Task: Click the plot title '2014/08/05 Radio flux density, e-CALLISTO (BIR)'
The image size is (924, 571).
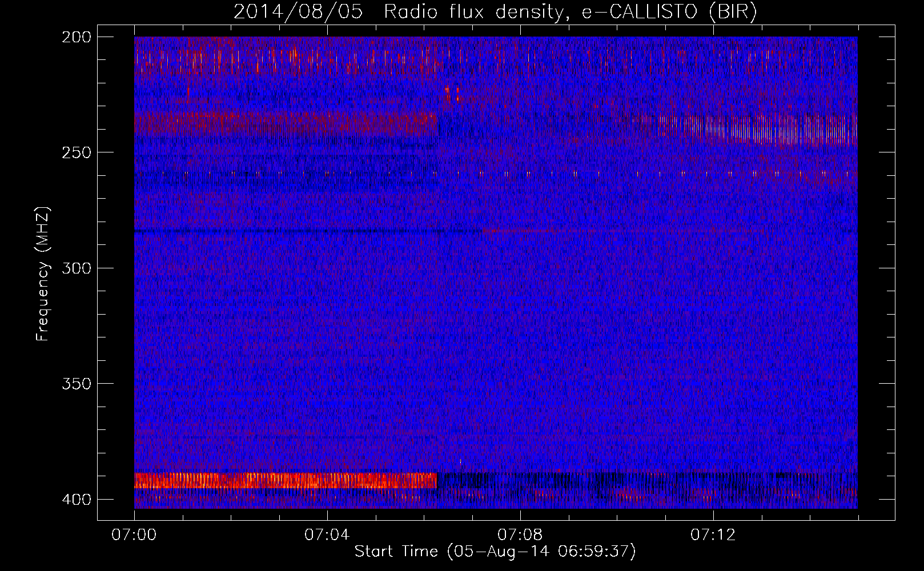Action: 495,12
